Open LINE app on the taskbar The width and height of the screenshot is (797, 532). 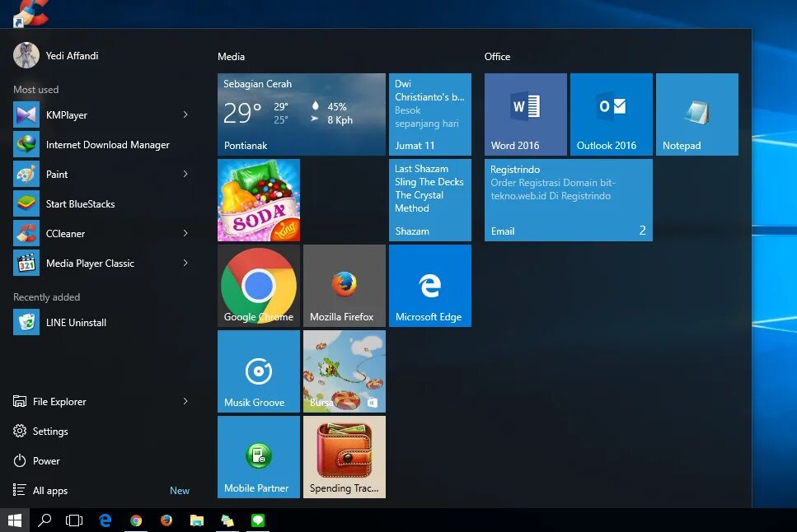pos(258,520)
